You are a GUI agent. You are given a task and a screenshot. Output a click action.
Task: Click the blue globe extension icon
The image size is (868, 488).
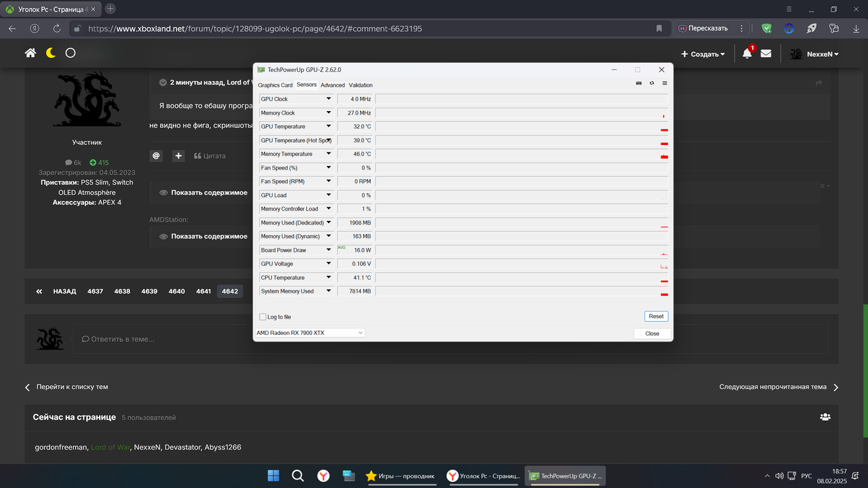coord(789,28)
